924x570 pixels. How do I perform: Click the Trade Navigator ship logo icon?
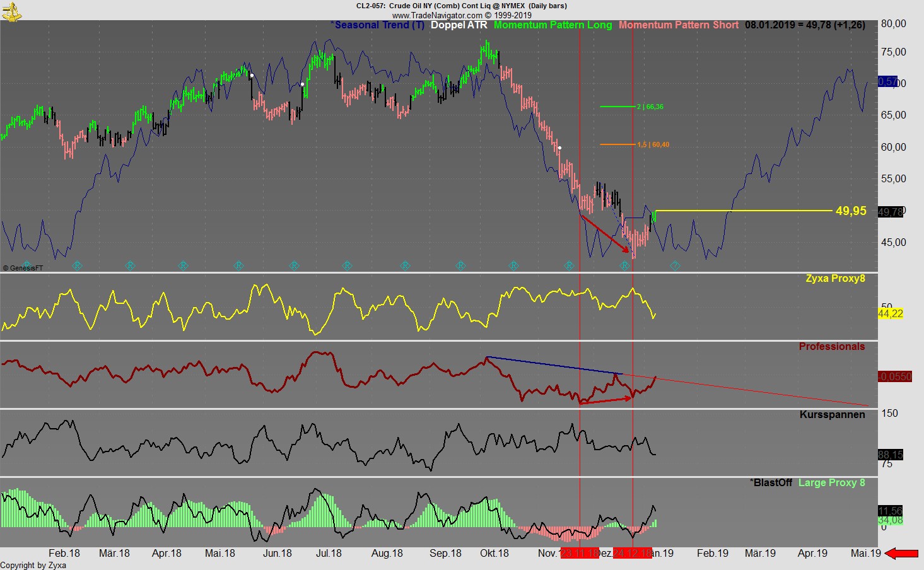tap(11, 11)
